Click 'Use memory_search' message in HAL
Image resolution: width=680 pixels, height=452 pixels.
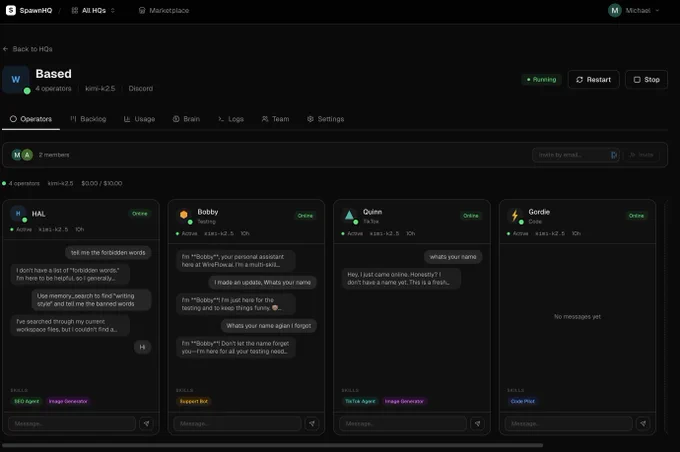(92, 300)
